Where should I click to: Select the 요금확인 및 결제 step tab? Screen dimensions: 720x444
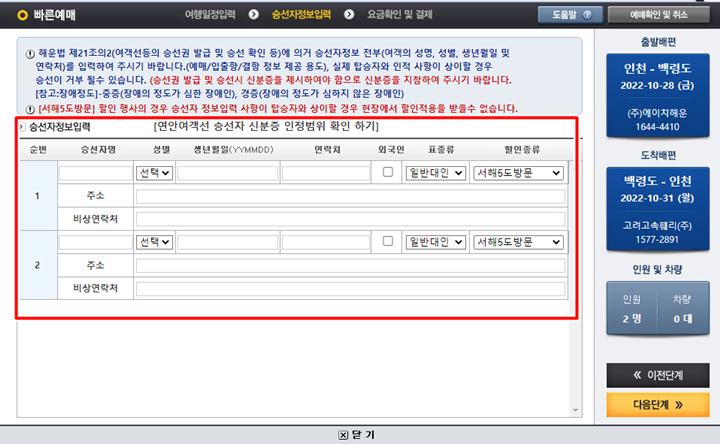click(399, 15)
